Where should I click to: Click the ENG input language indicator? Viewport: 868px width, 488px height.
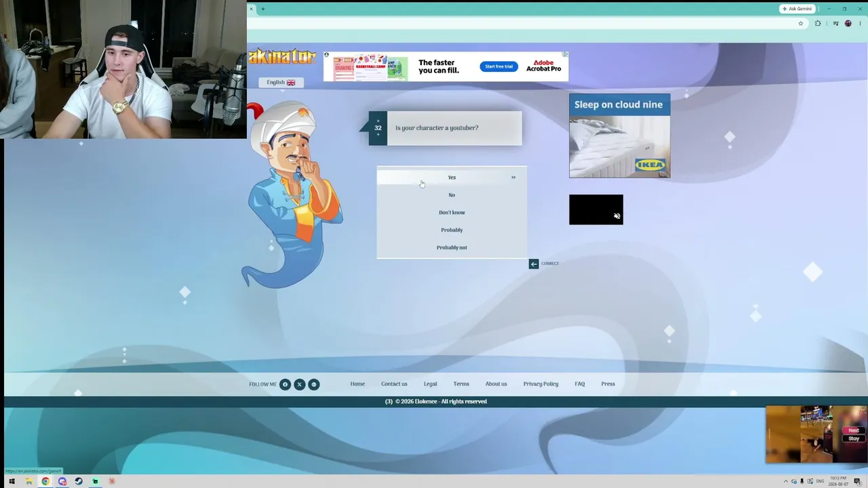point(820,482)
